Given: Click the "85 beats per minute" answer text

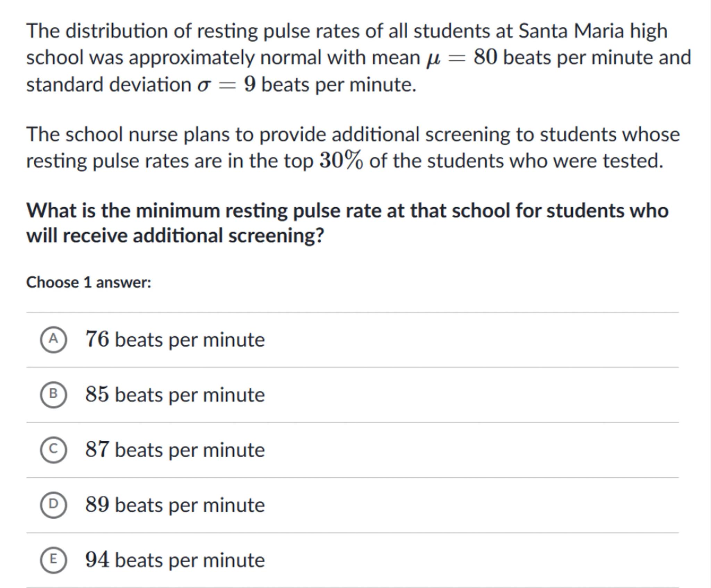Looking at the screenshot, I should pyautogui.click(x=175, y=395).
